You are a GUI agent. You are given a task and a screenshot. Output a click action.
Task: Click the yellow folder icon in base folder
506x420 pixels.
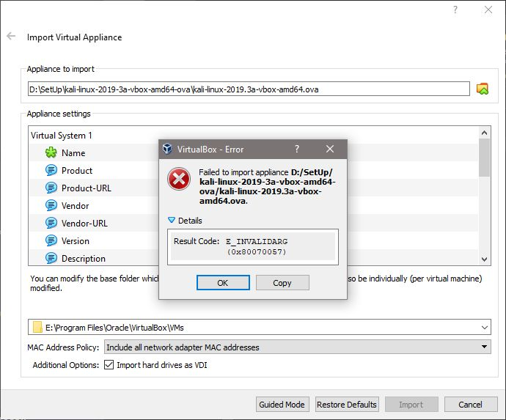pyautogui.click(x=37, y=327)
